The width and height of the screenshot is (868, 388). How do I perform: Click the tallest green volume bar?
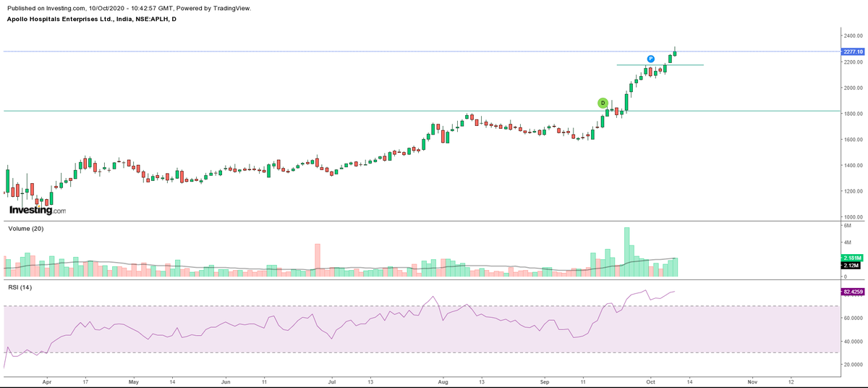(626, 252)
